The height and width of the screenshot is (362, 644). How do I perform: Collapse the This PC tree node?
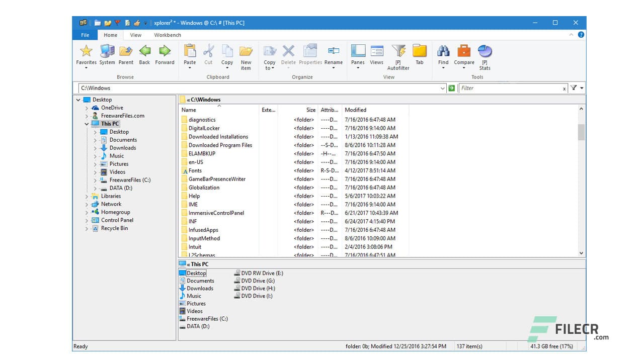tap(87, 124)
